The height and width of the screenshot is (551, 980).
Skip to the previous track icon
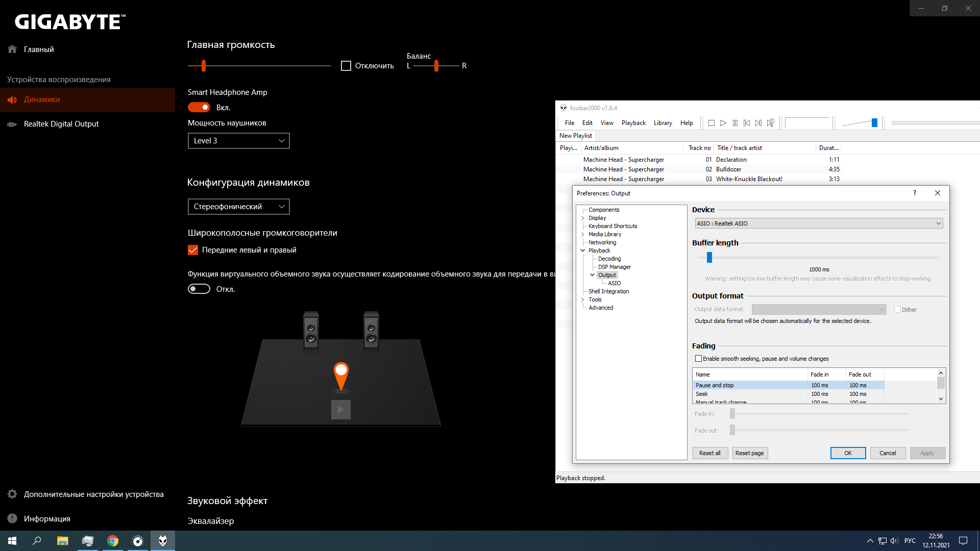[747, 123]
